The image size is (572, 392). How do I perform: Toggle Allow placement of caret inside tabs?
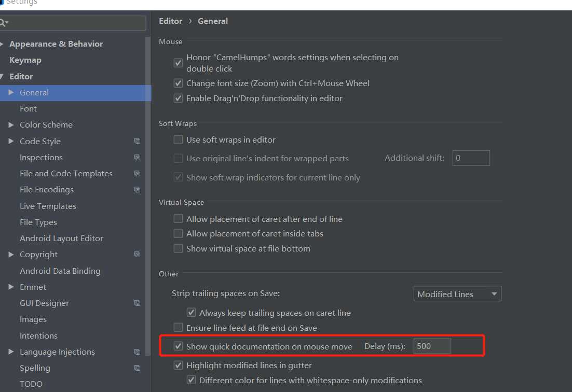(179, 233)
